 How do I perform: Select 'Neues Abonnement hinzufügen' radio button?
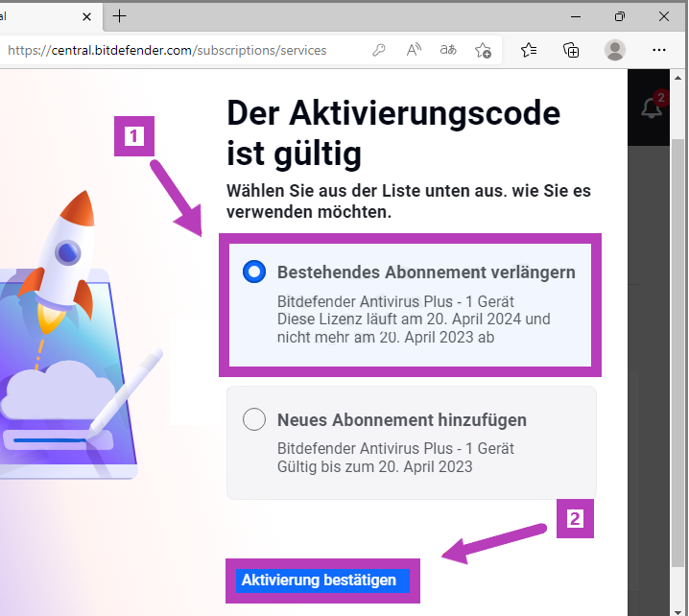(x=254, y=419)
